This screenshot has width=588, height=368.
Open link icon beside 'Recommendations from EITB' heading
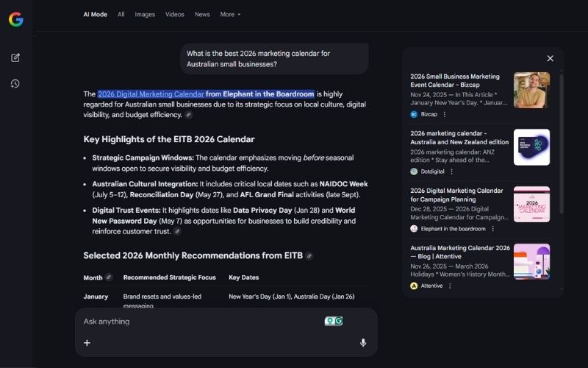pos(309,256)
